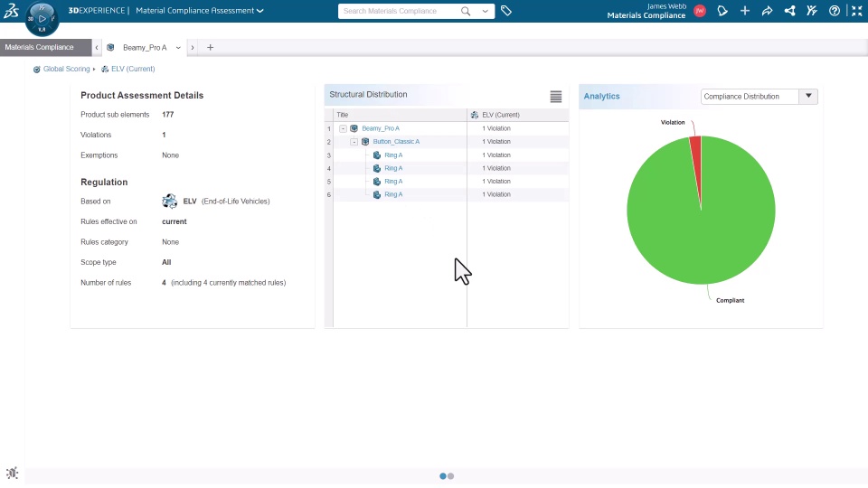Expand search options dropdown arrow
868x488 pixels.
(x=485, y=11)
